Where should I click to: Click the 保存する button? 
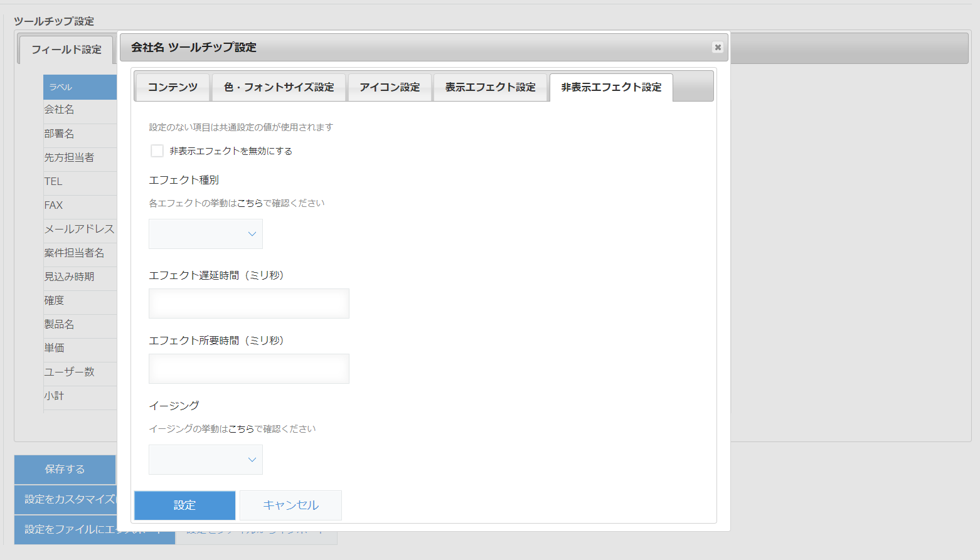click(x=64, y=469)
